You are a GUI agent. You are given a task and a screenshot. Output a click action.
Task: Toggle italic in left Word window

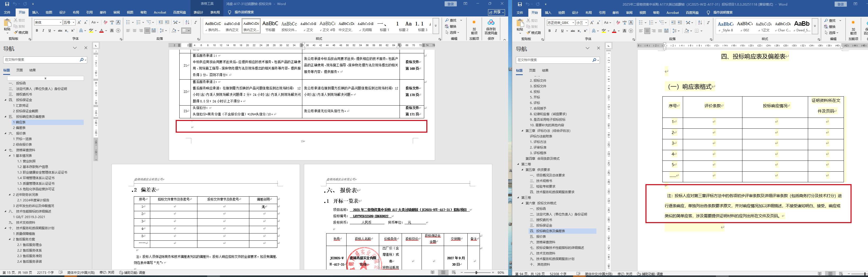43,31
